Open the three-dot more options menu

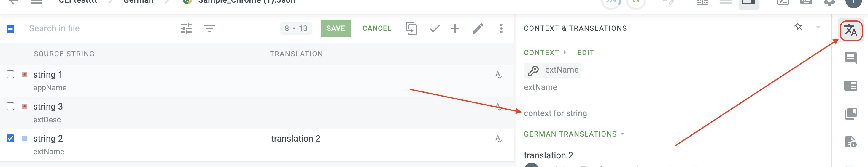coord(501,28)
